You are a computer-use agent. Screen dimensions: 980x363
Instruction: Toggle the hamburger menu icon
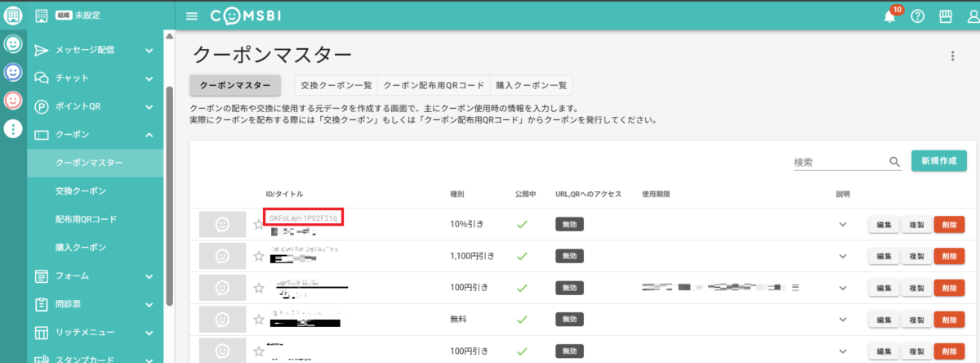tap(192, 16)
